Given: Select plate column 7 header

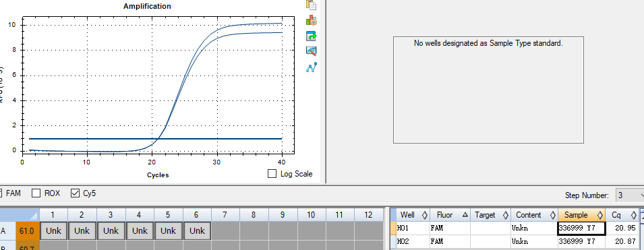Looking at the screenshot, I should tap(225, 215).
